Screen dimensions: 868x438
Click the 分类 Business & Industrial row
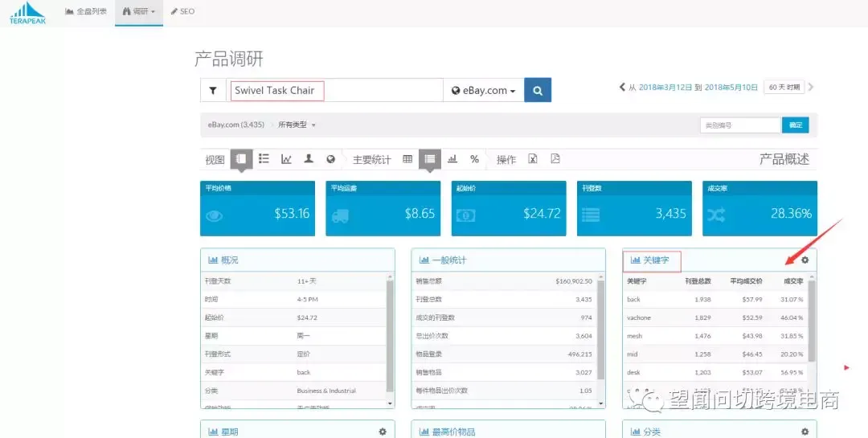click(293, 391)
